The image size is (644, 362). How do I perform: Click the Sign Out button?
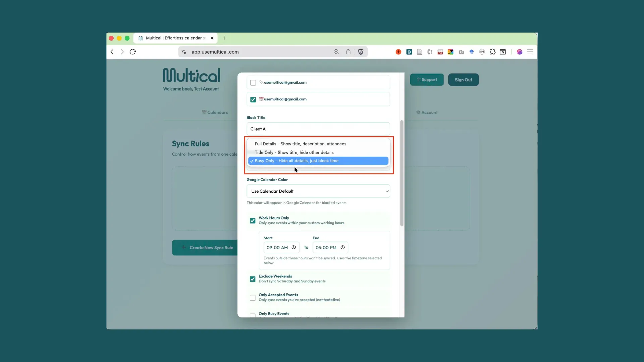click(463, 80)
